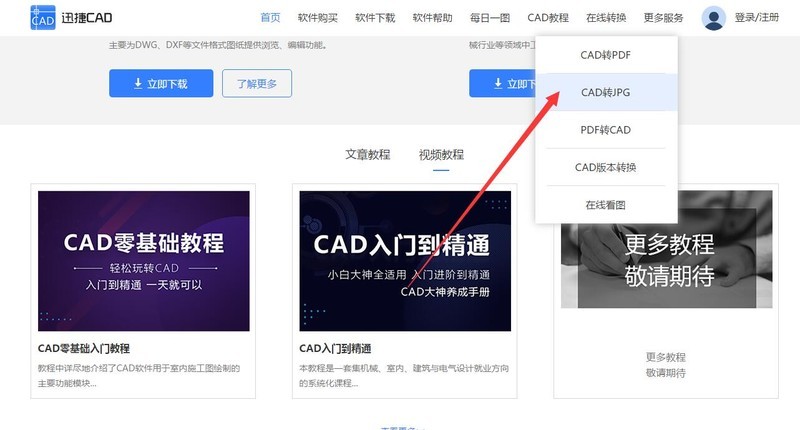Image resolution: width=800 pixels, height=430 pixels.
Task: Switch to the 文章教程 tab
Action: (368, 155)
